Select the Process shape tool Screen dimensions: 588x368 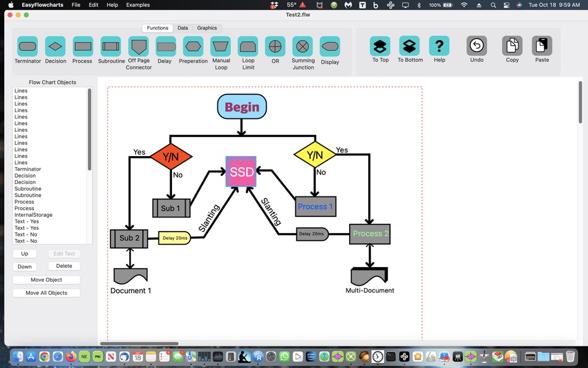[83, 46]
